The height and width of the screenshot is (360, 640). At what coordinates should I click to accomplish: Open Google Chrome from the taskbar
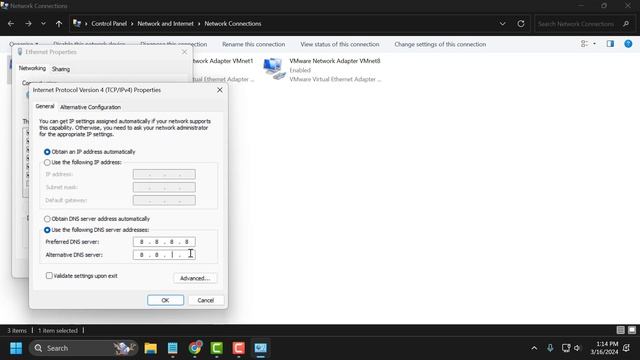click(195, 348)
